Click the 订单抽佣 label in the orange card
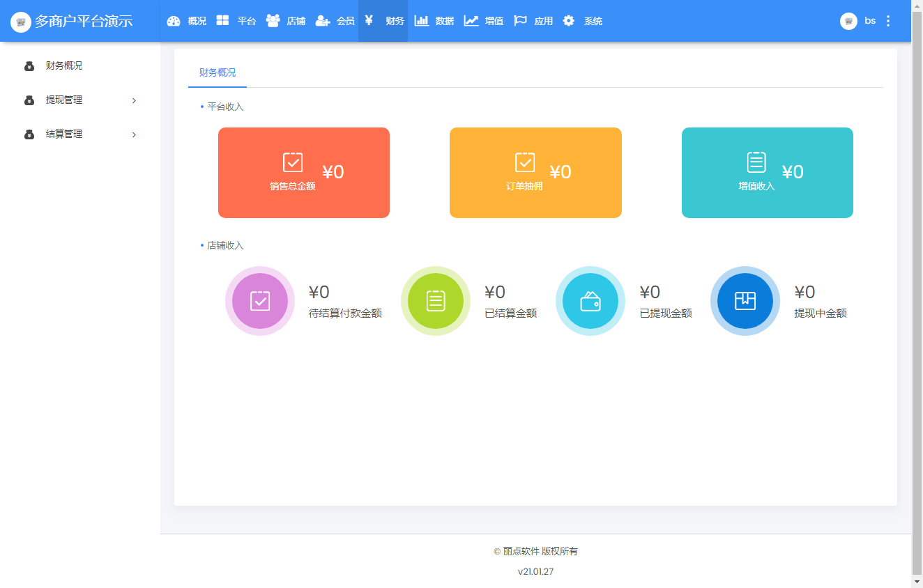Image resolution: width=923 pixels, height=588 pixels. tap(525, 187)
